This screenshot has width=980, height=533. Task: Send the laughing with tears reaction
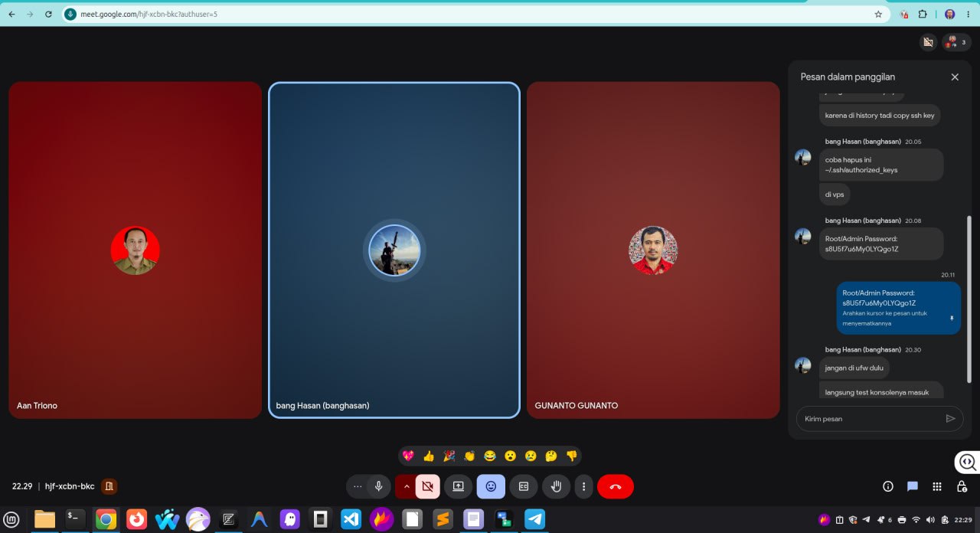coord(490,456)
